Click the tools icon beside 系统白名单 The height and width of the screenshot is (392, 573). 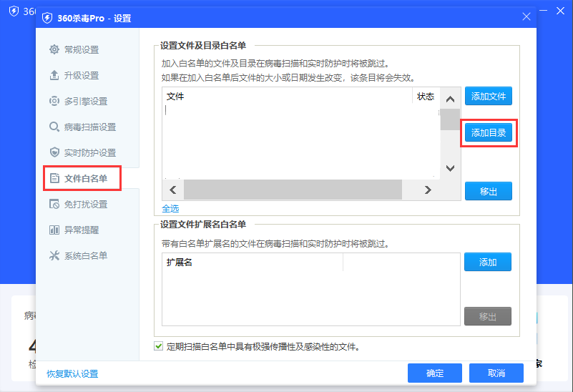tap(54, 255)
